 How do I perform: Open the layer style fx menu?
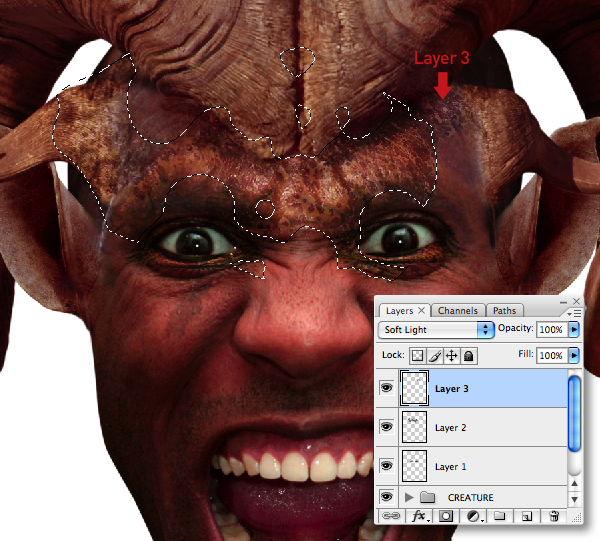(420, 516)
